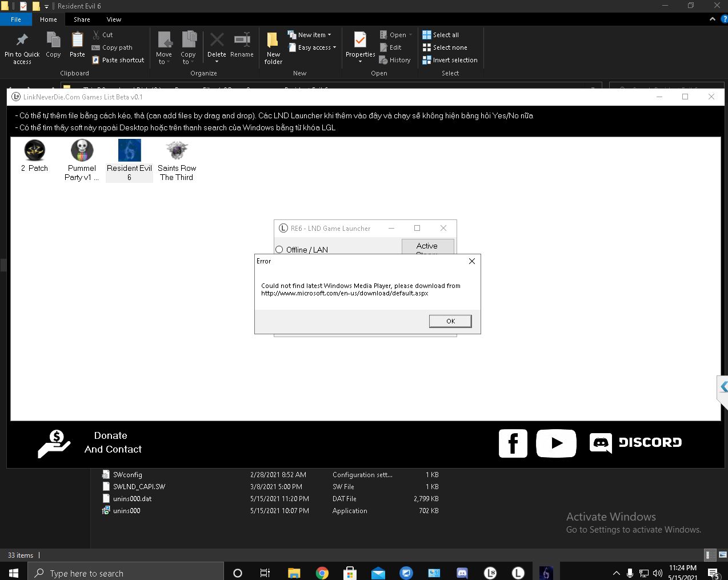Open the Move to dropdown
Image resolution: width=728 pixels, height=580 pixels.
point(164,47)
